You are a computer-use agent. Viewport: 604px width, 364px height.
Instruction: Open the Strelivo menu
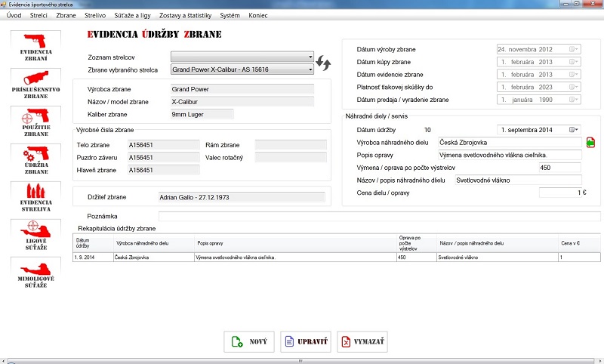pos(95,15)
